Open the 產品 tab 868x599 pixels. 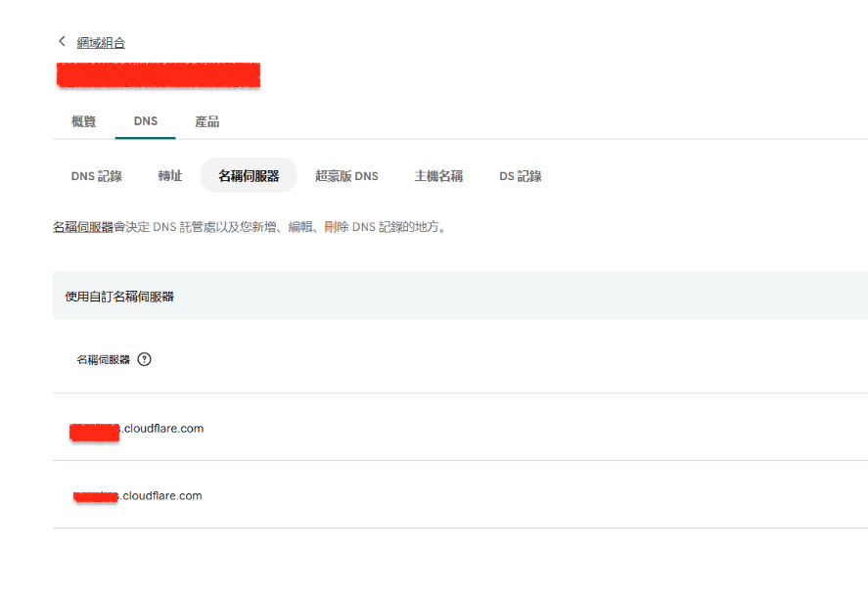(207, 121)
